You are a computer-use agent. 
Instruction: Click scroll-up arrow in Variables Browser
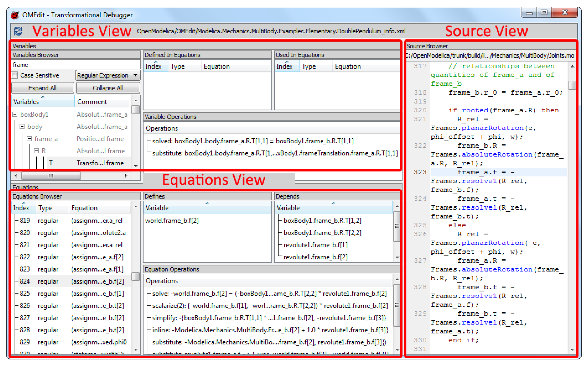point(136,100)
